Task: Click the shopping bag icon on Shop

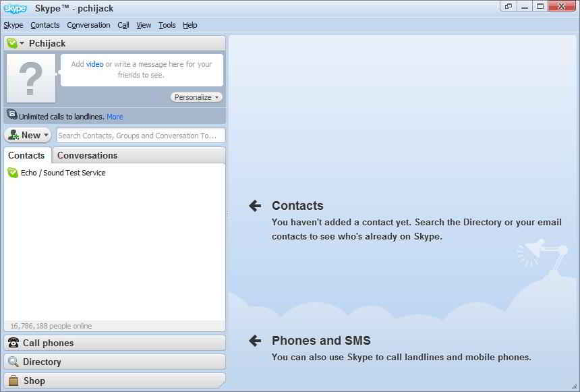Action: [x=13, y=381]
